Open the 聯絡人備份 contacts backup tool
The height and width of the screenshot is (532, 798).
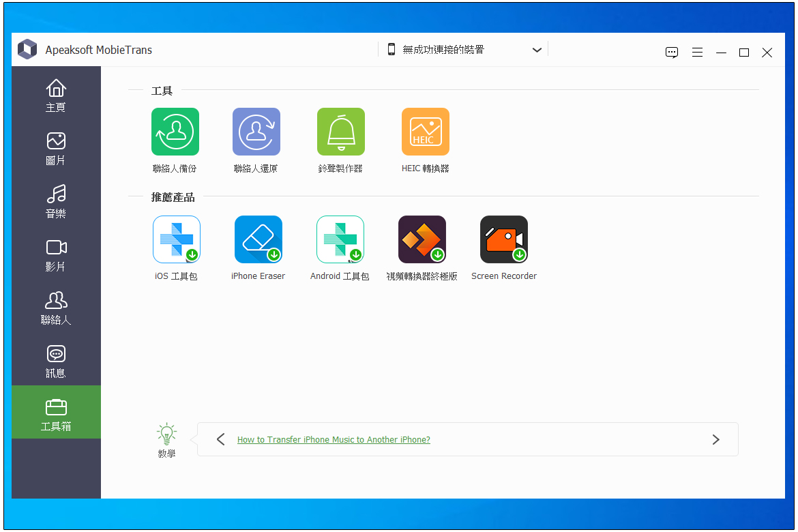(x=175, y=132)
